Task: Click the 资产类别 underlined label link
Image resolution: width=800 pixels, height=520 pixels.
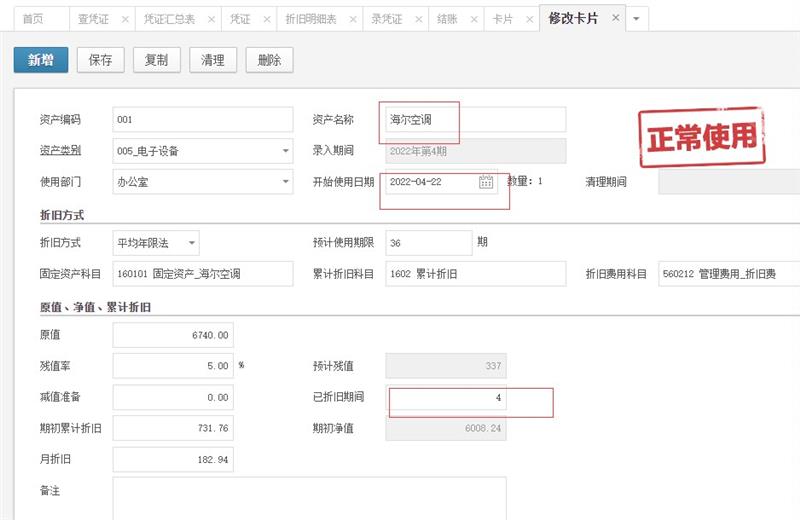Action: tap(60, 151)
